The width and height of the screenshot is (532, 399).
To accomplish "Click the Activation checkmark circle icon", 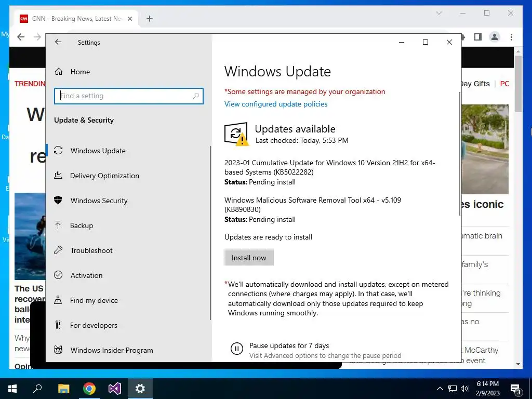I will tap(58, 275).
